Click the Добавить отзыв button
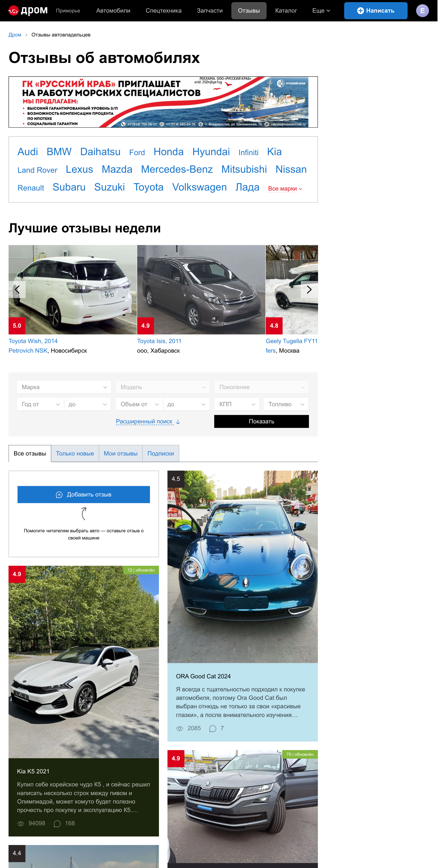The image size is (444, 868). coord(83,494)
